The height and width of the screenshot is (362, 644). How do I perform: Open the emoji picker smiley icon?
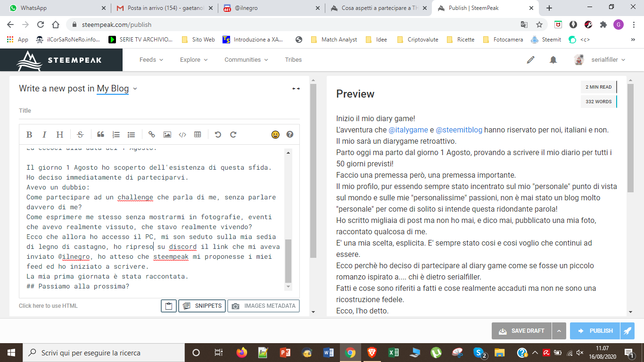[275, 135]
